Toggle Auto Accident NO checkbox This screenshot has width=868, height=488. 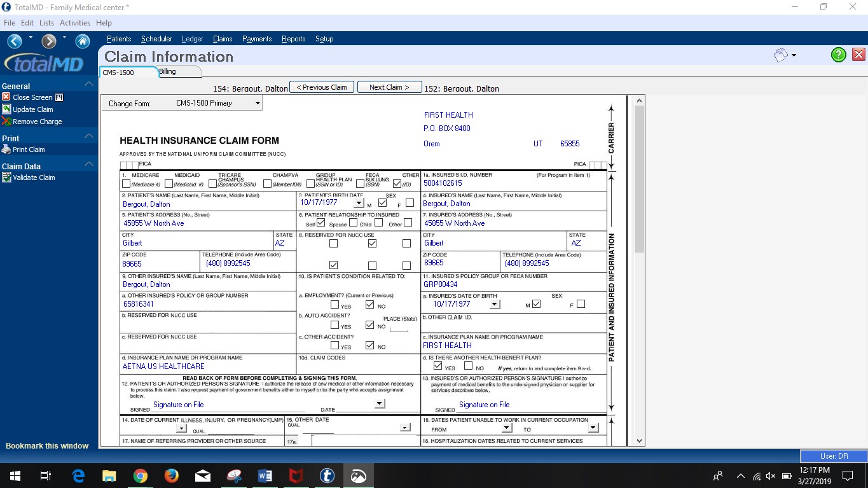click(x=370, y=325)
